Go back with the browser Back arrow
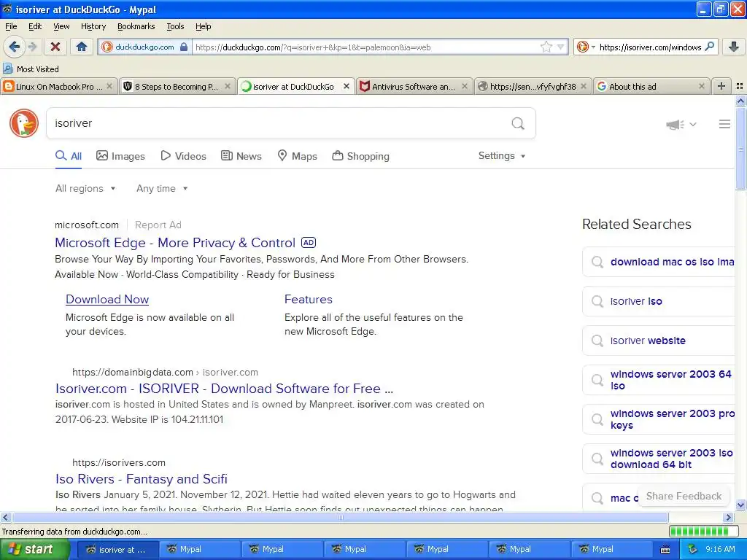 pyautogui.click(x=15, y=47)
